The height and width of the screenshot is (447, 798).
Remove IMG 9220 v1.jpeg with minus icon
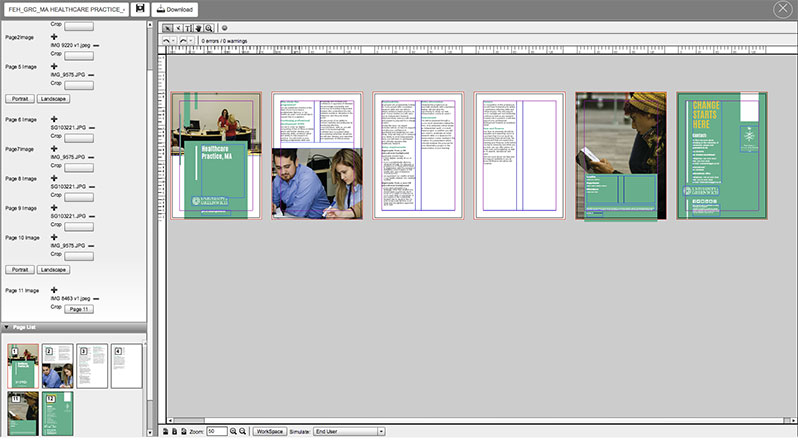pyautogui.click(x=96, y=45)
